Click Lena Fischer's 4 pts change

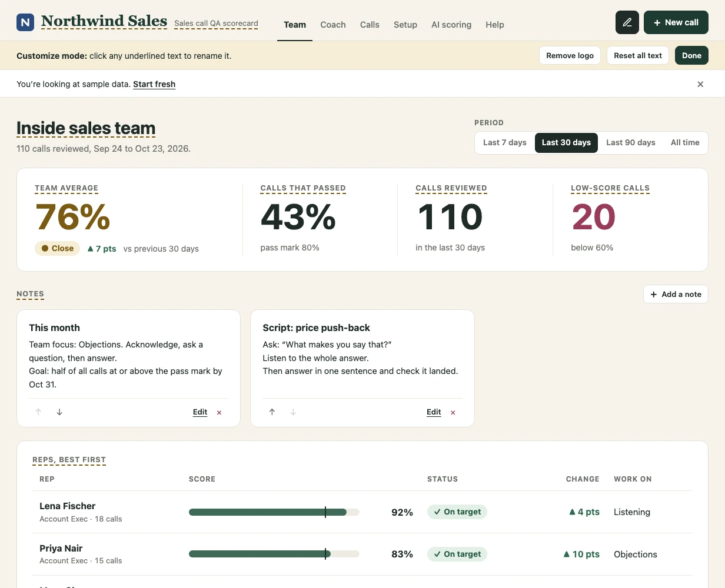(584, 512)
